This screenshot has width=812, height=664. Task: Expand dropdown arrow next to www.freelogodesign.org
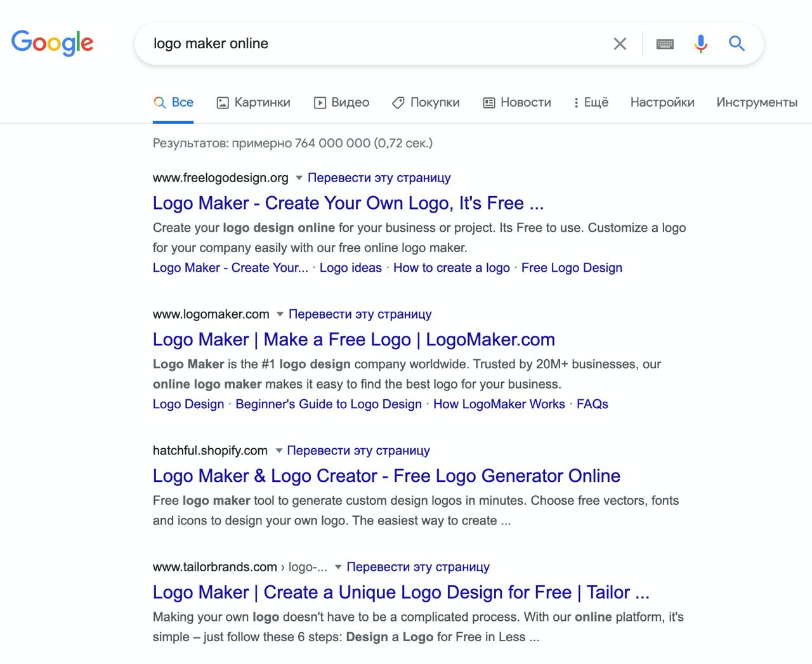(299, 178)
